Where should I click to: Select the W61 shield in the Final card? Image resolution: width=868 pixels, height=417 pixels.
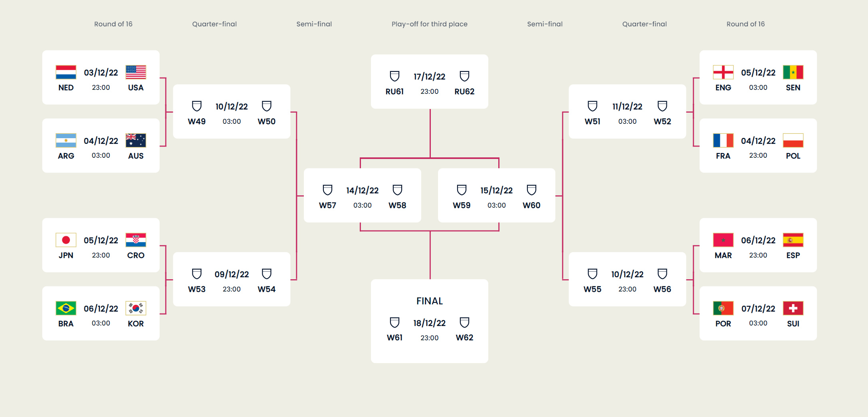click(x=394, y=322)
